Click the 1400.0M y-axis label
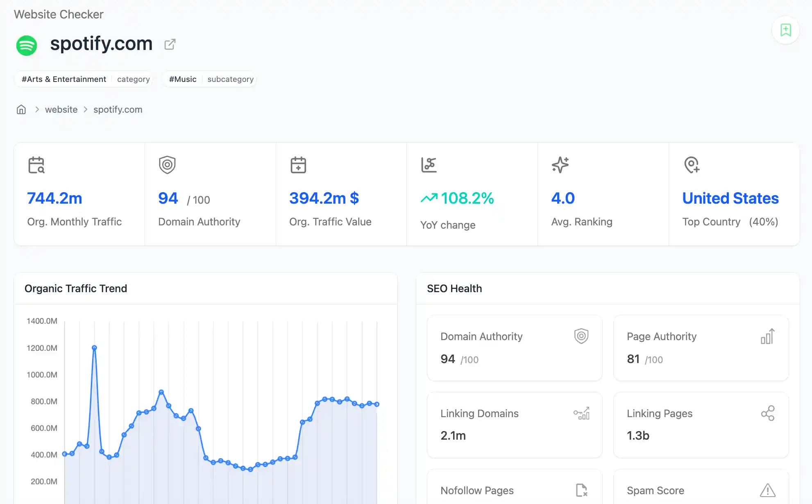This screenshot has height=504, width=812. click(x=42, y=321)
